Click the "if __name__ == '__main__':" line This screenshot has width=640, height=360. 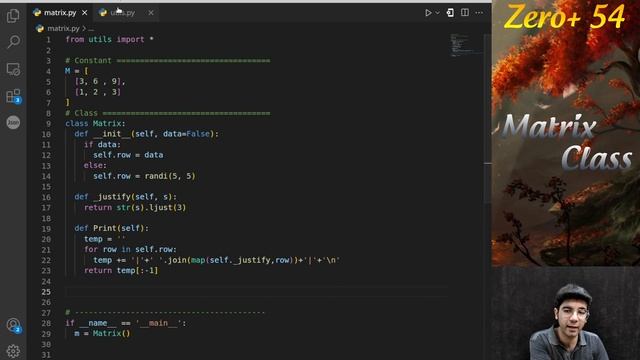pyautogui.click(x=126, y=323)
